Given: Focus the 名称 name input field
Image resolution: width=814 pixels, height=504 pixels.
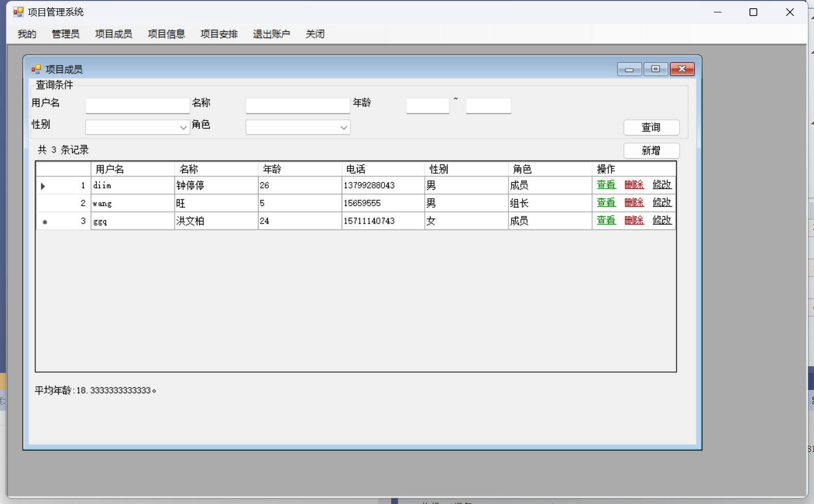Looking at the screenshot, I should pyautogui.click(x=298, y=106).
